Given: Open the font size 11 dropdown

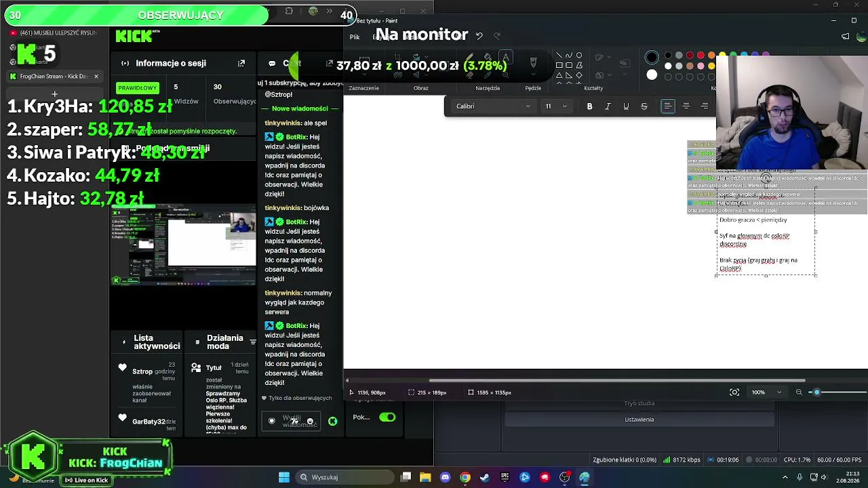Looking at the screenshot, I should 555,106.
